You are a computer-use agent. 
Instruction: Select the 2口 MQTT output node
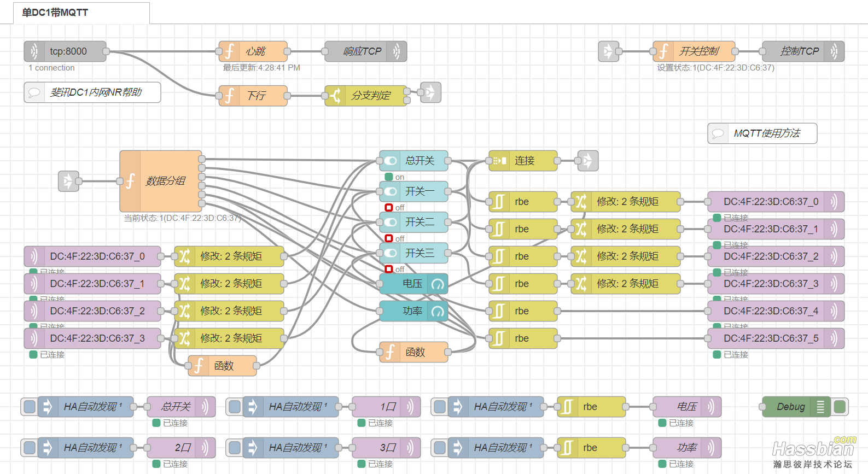click(181, 448)
